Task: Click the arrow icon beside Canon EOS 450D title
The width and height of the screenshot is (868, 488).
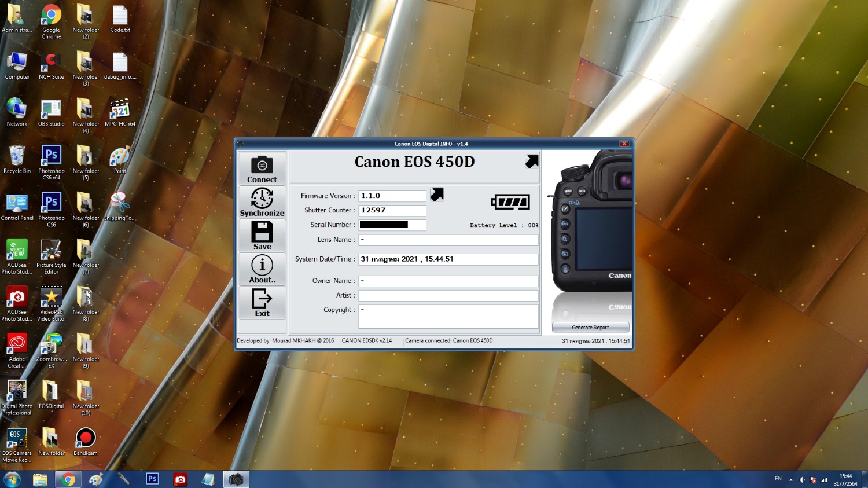Action: coord(532,162)
